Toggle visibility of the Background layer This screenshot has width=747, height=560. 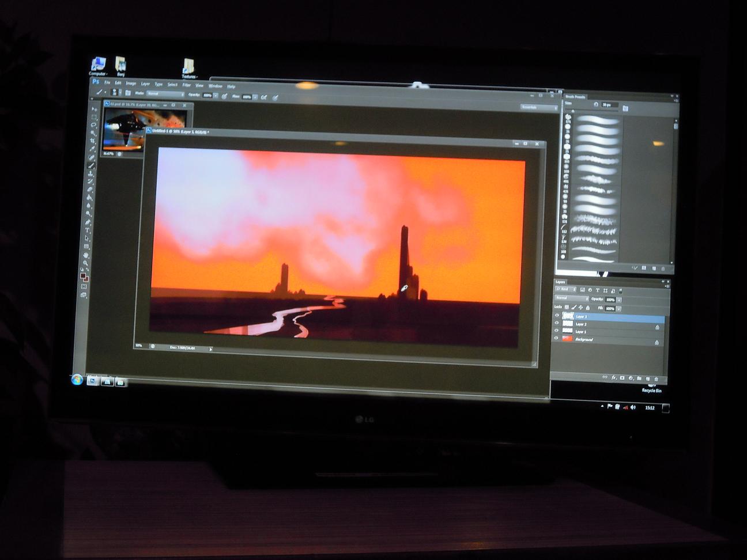[556, 339]
